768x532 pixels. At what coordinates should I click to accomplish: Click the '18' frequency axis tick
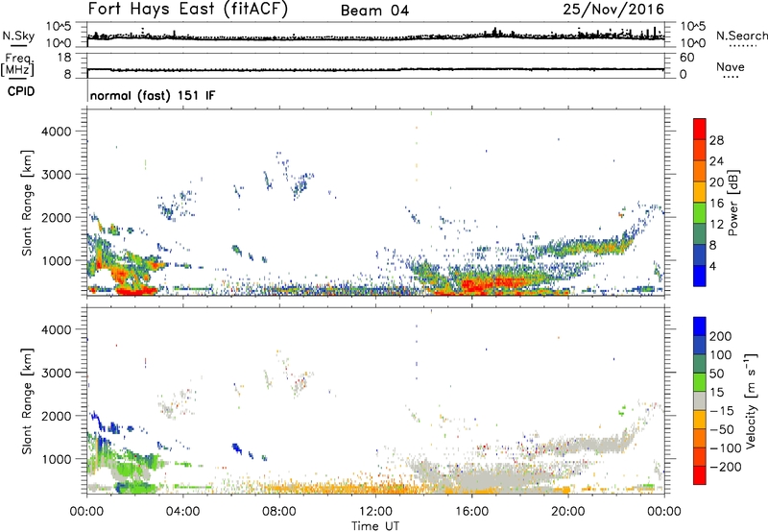click(64, 58)
